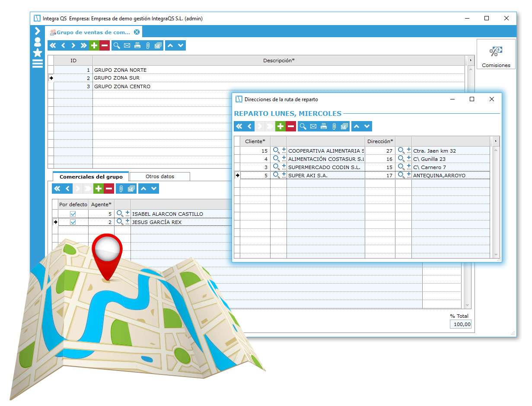Click the green add record icon for Reparto

click(281, 126)
